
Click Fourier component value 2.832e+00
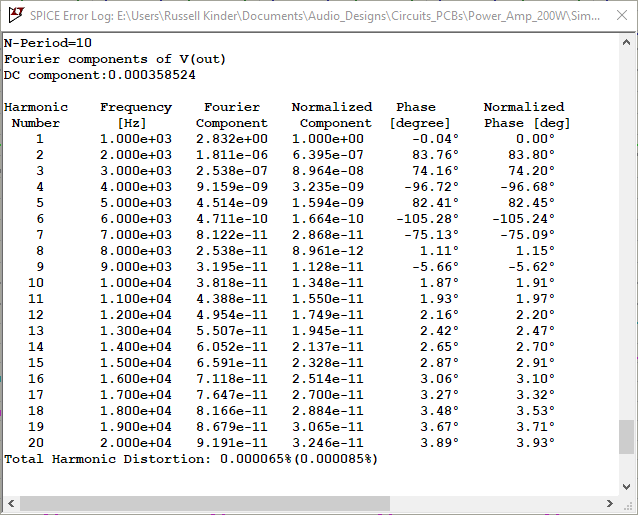tap(232, 139)
